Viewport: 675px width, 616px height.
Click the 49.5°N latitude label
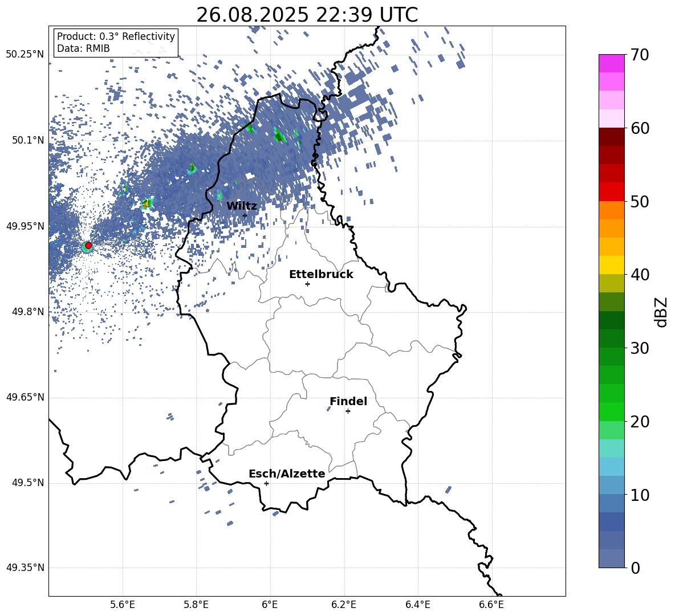click(28, 483)
